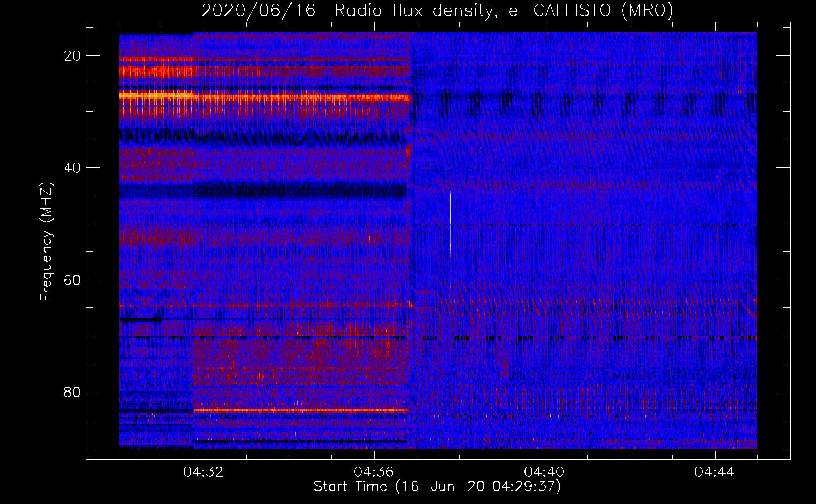This screenshot has width=816, height=504.
Task: Click the '20' frequency tick label
Action: (x=73, y=56)
